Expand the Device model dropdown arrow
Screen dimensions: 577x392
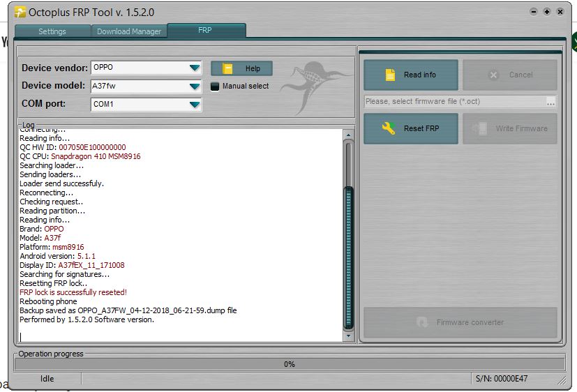[x=194, y=86]
